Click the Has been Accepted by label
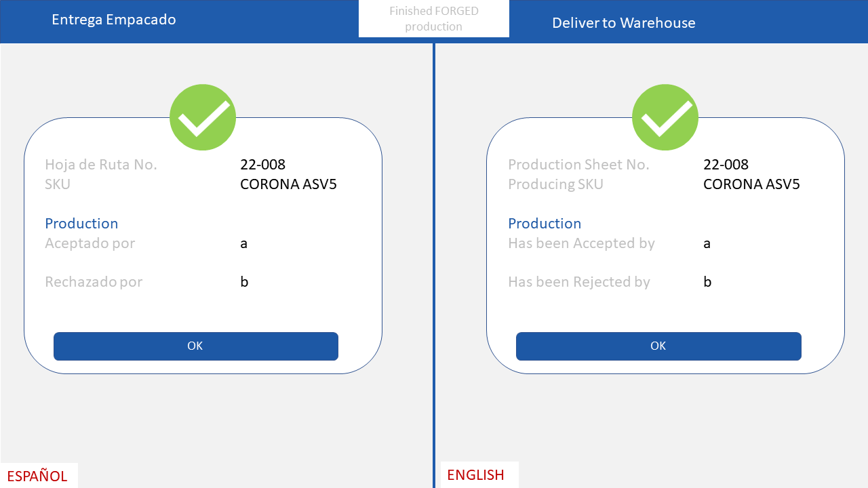This screenshot has width=868, height=488. (581, 243)
